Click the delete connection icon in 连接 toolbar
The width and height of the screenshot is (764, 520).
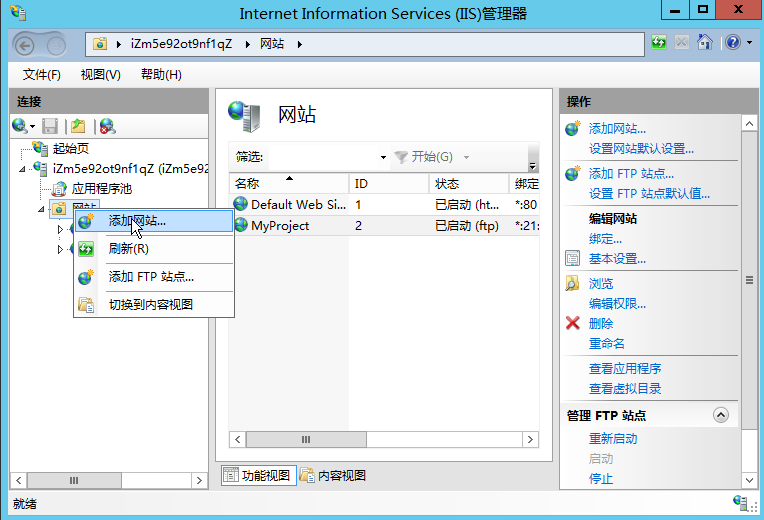[x=107, y=126]
